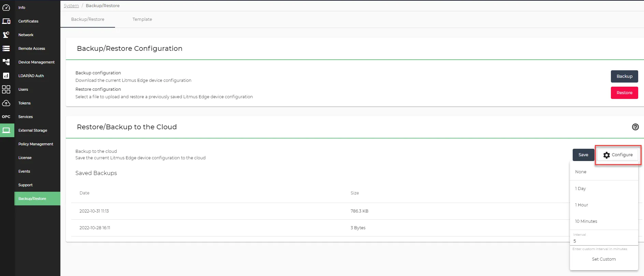Open Policy Management in the sidebar
Viewport: 644px width, 276px height.
click(x=36, y=144)
